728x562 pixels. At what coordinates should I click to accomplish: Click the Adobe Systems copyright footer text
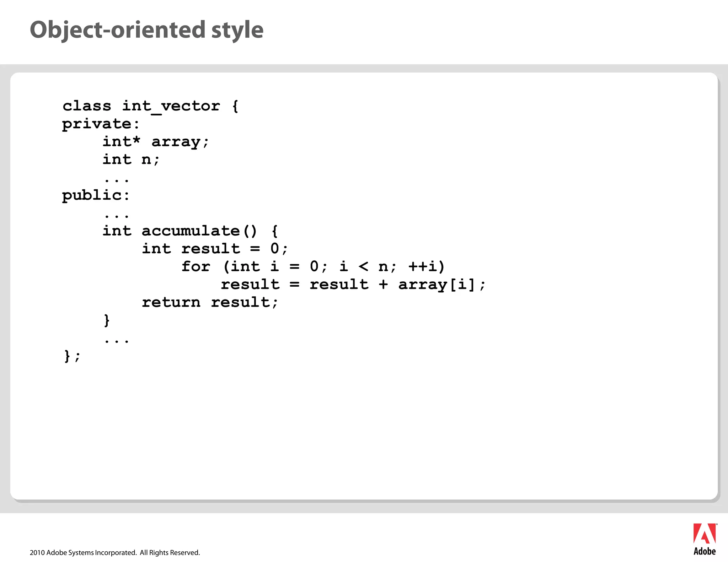(115, 552)
